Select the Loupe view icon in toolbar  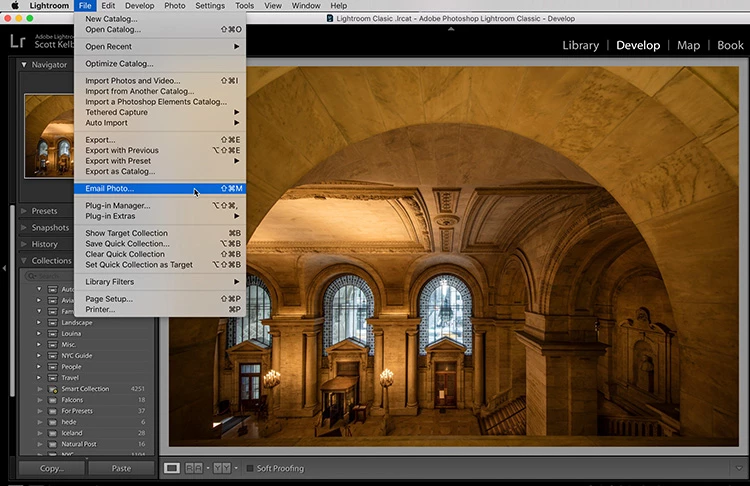tap(172, 468)
